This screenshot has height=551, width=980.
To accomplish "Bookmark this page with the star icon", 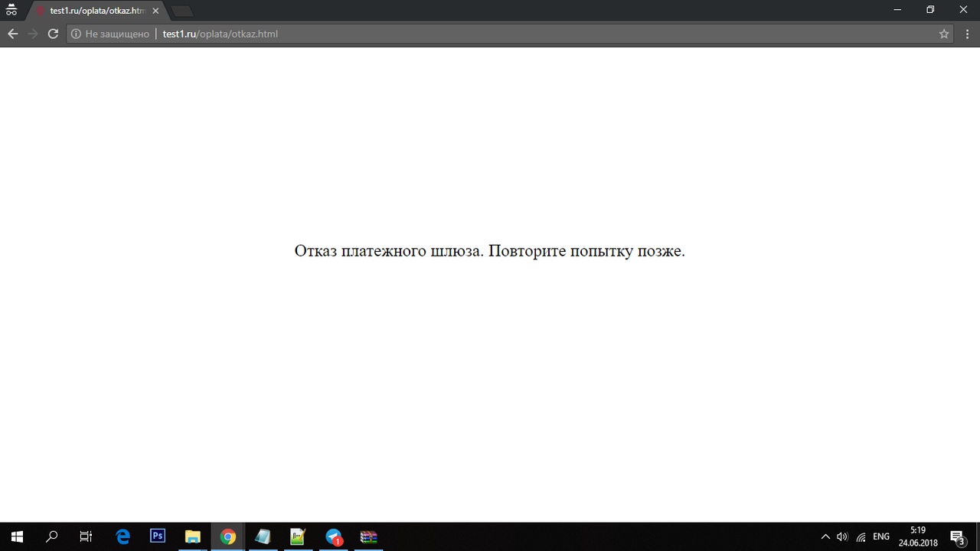I will 944,34.
